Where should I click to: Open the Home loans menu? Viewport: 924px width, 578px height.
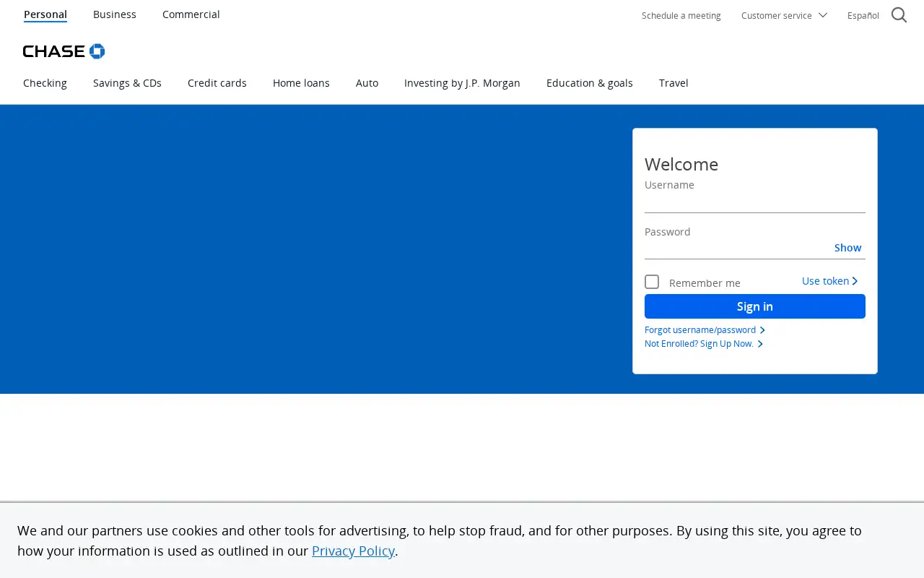click(x=301, y=83)
